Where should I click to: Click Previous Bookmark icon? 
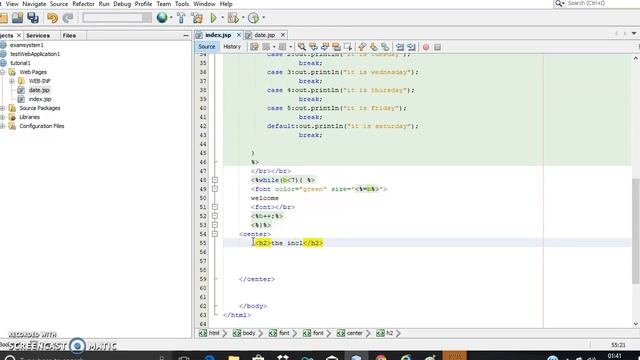pos(362,47)
